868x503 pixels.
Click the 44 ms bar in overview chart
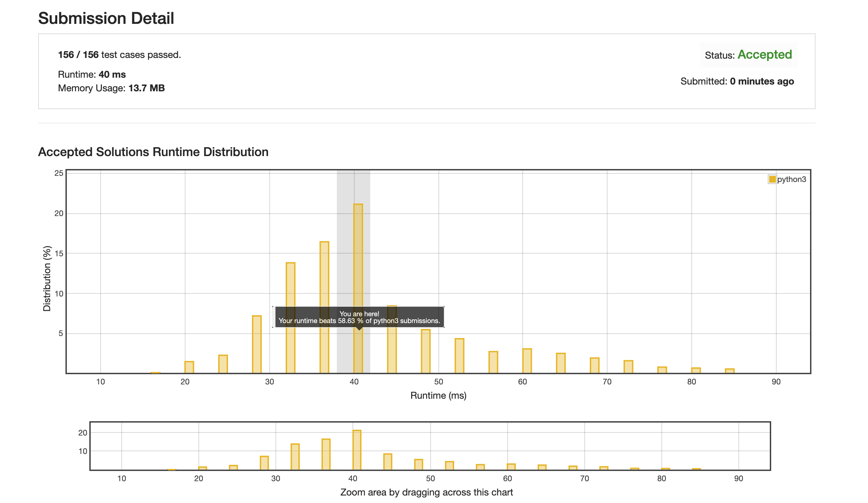(388, 461)
